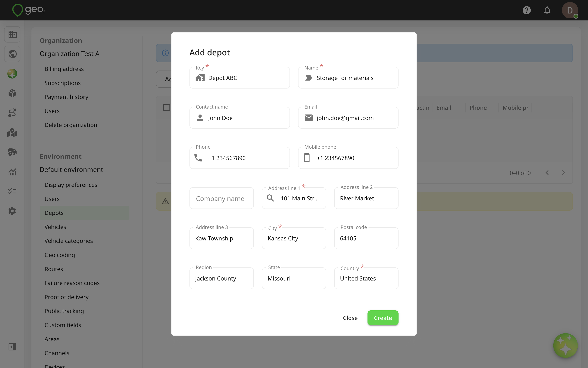Click the Create button

pyautogui.click(x=383, y=318)
